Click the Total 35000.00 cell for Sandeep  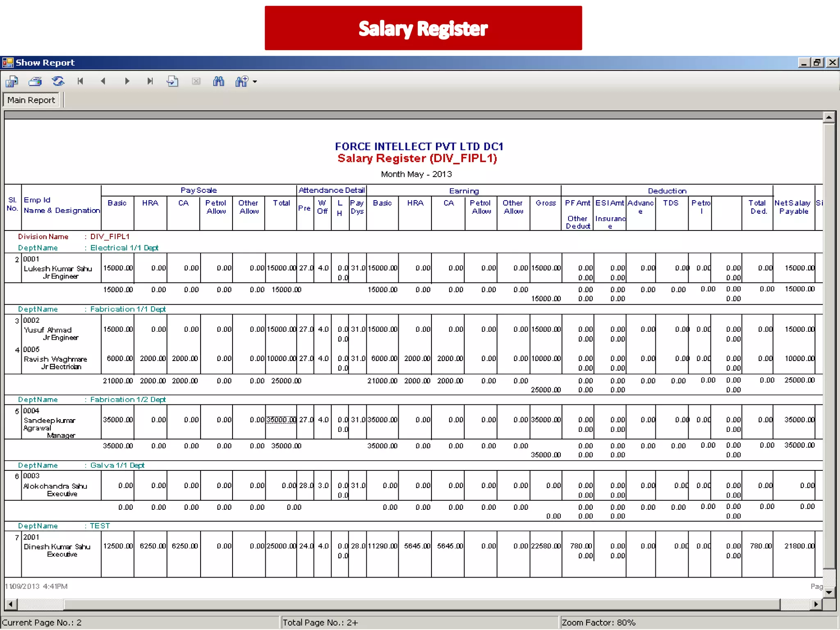click(281, 420)
